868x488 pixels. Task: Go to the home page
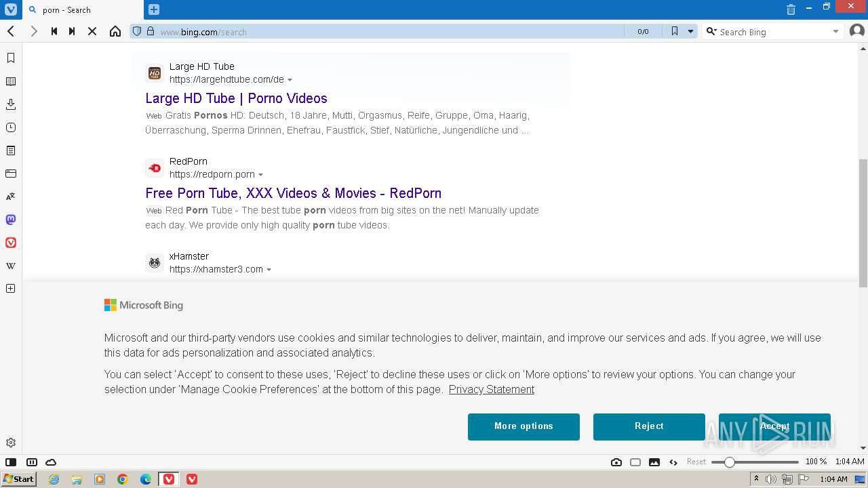pyautogui.click(x=115, y=31)
